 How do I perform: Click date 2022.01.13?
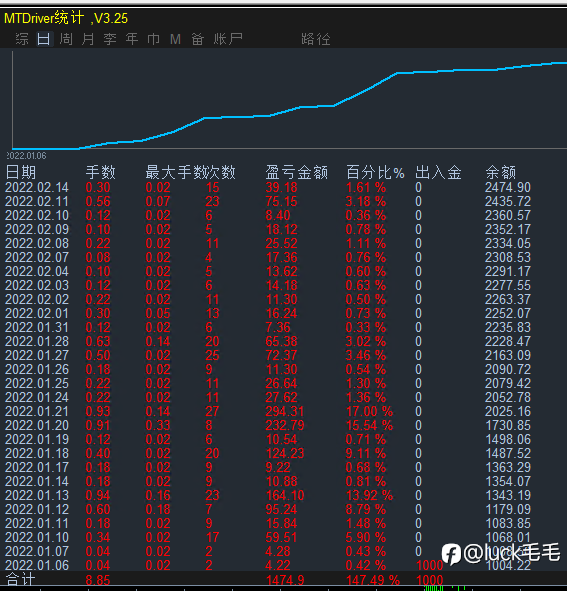coord(37,495)
